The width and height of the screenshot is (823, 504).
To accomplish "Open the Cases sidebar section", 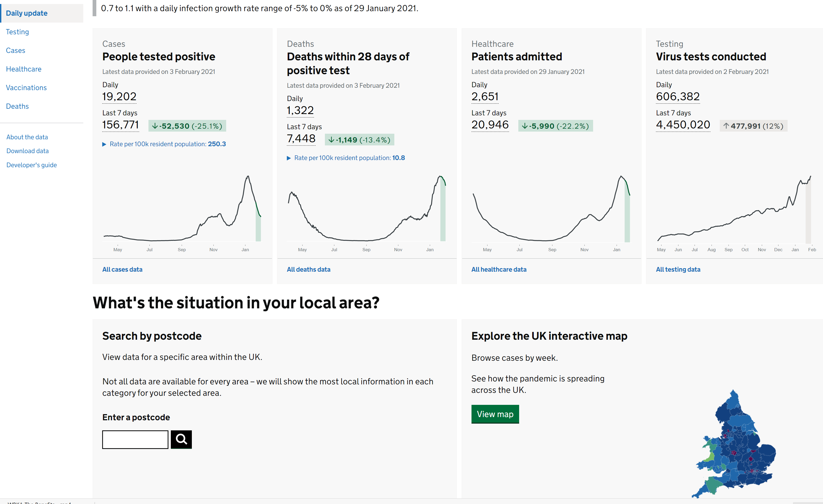I will tap(16, 51).
